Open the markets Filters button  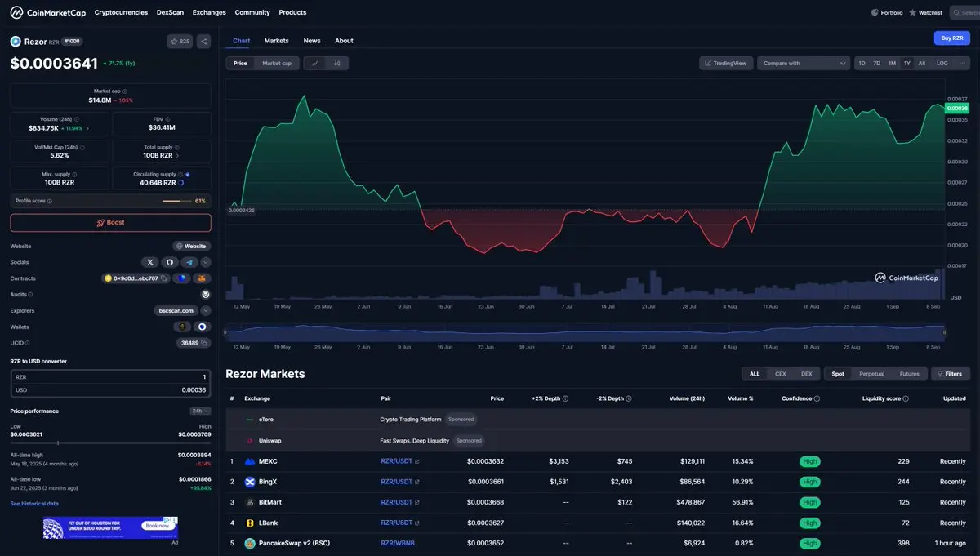950,374
